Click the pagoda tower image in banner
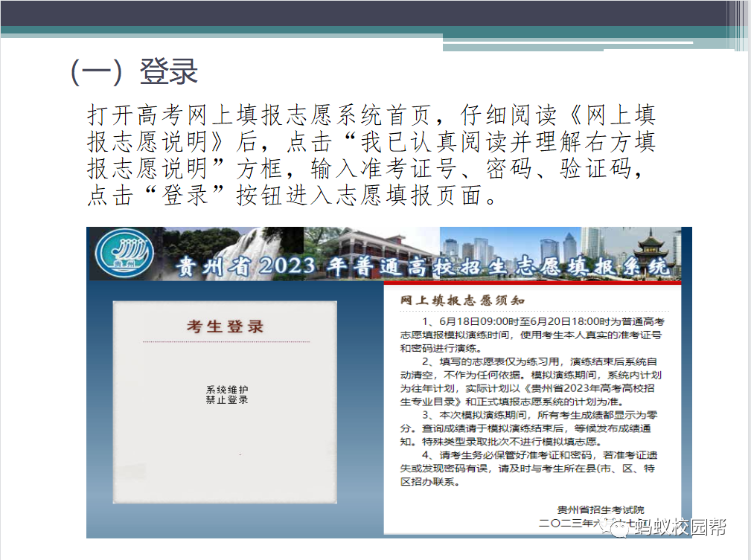Screen dimensions: 751x560 (653, 245)
